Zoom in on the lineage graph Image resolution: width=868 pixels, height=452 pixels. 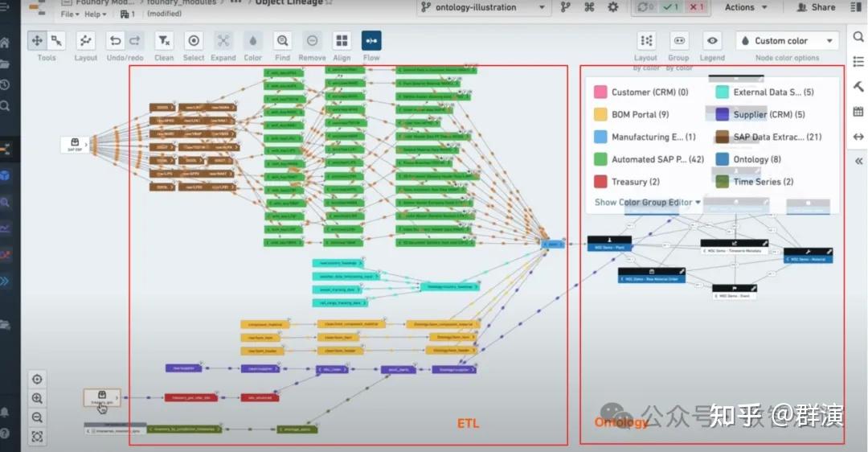[37, 398]
